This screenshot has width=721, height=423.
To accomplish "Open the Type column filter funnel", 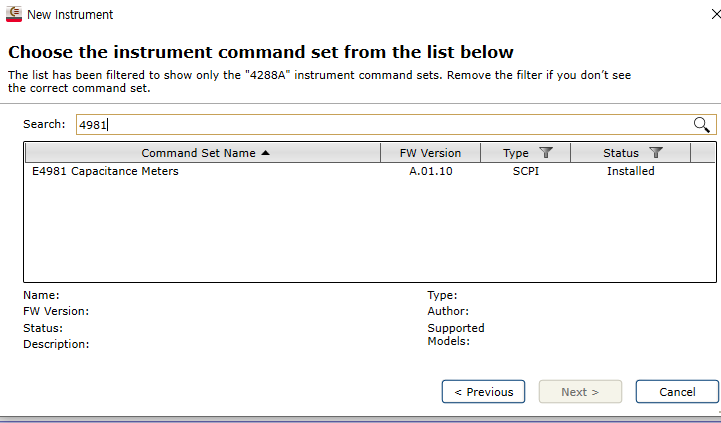I will pos(546,153).
